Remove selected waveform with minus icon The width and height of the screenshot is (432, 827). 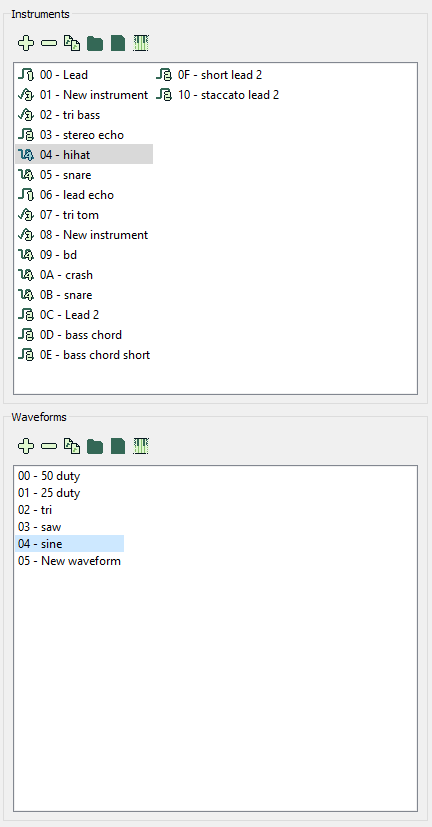pos(49,446)
